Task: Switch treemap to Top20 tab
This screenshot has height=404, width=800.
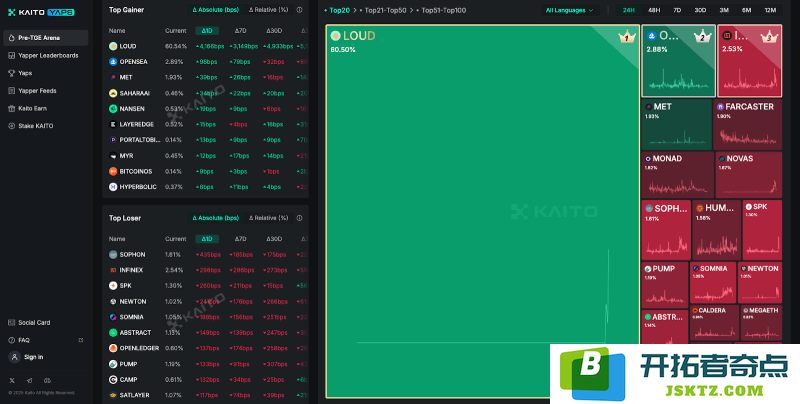Action: tap(338, 10)
